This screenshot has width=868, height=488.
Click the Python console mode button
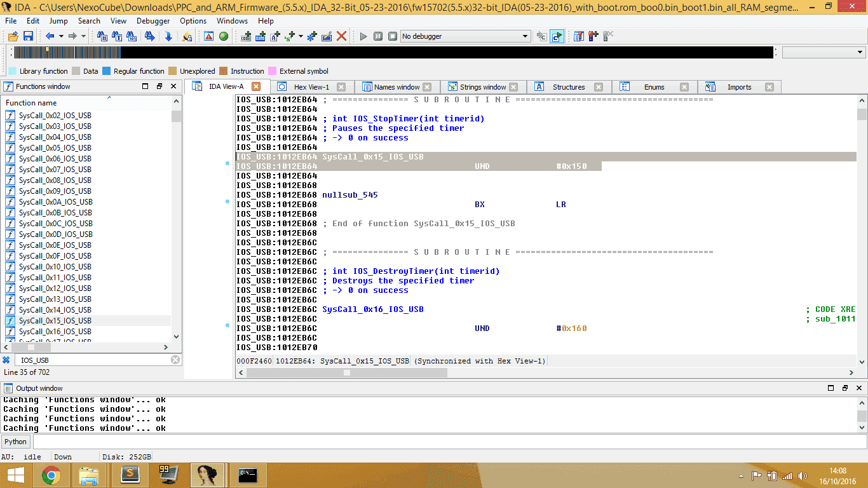click(x=16, y=442)
